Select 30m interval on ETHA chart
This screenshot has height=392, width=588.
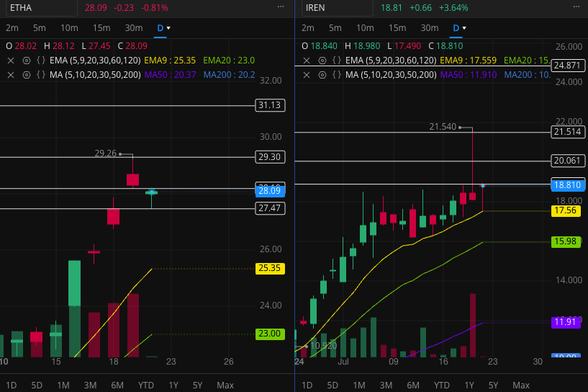(134, 28)
